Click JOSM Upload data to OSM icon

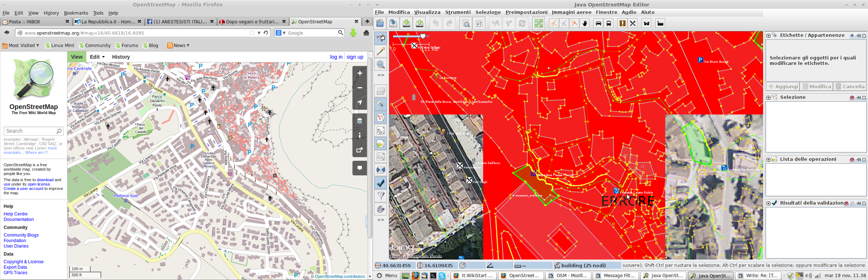[x=419, y=23]
